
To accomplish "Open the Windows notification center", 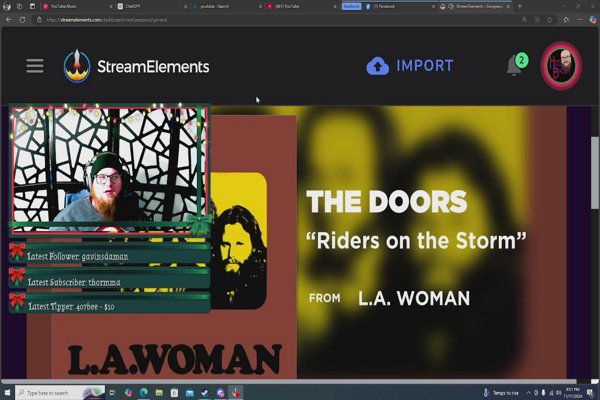I will (x=590, y=393).
